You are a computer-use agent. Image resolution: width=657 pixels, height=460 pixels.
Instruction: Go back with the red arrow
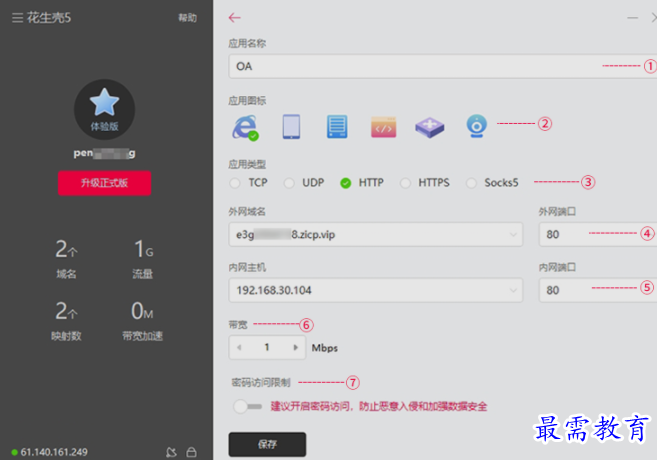235,18
